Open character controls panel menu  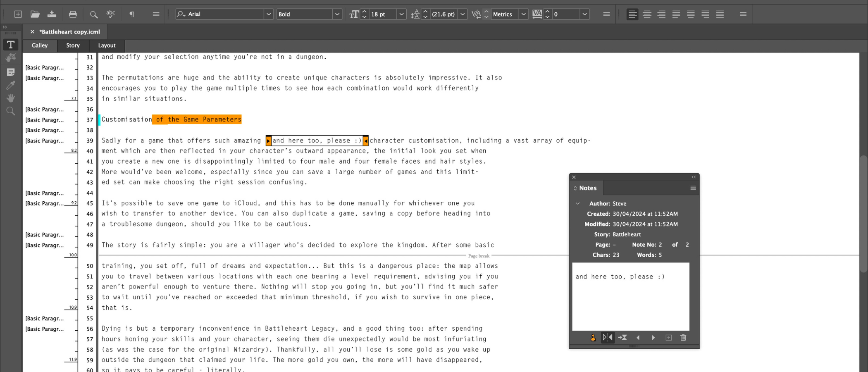click(606, 14)
